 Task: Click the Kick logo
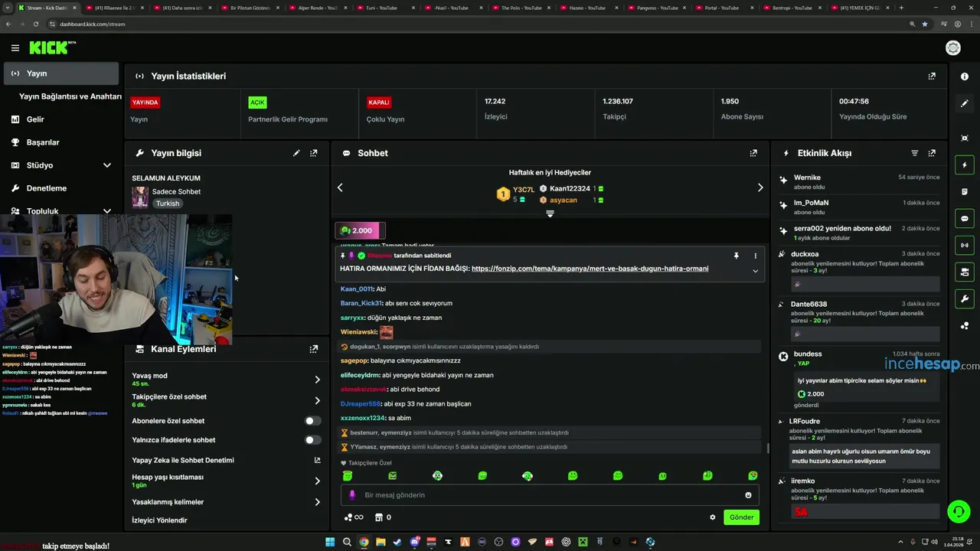coord(52,48)
